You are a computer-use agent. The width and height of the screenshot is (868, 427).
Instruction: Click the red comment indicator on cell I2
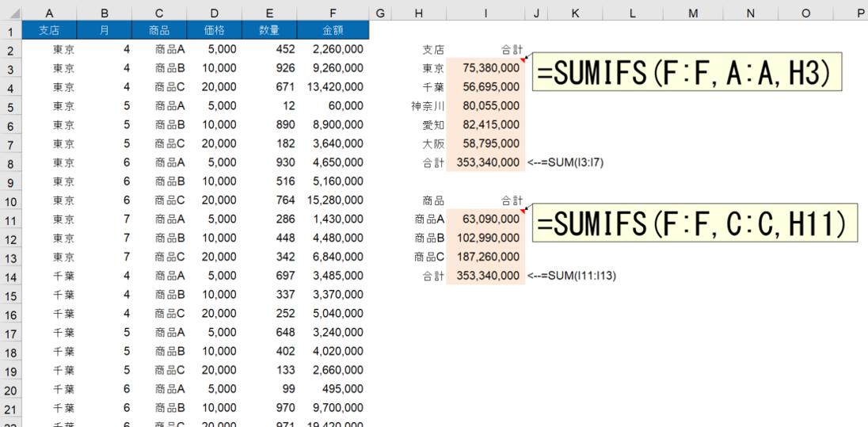point(522,59)
